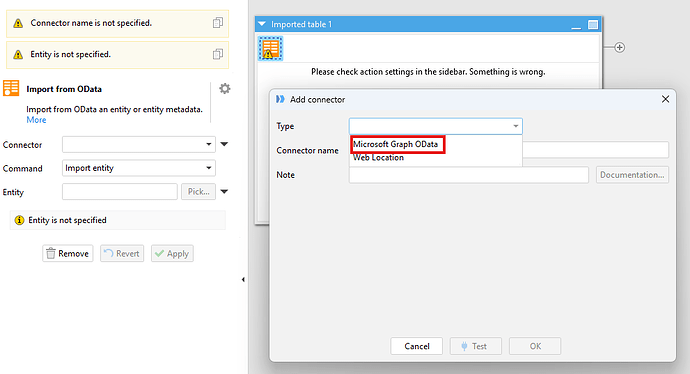Click the Apply button
Screen dimensions: 690x374
pos(172,253)
